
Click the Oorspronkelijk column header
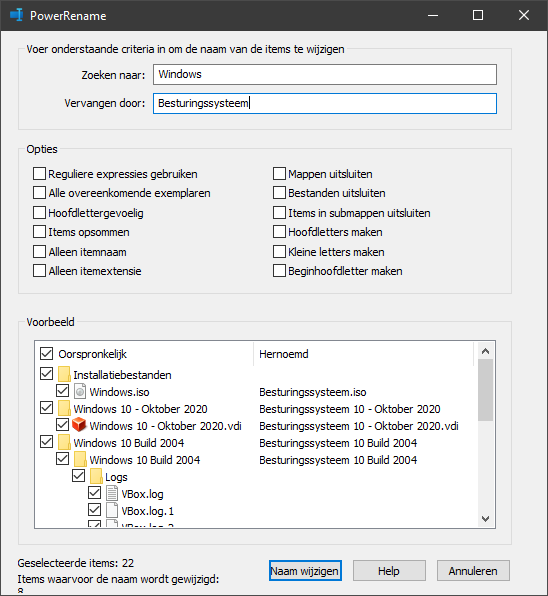[92, 354]
